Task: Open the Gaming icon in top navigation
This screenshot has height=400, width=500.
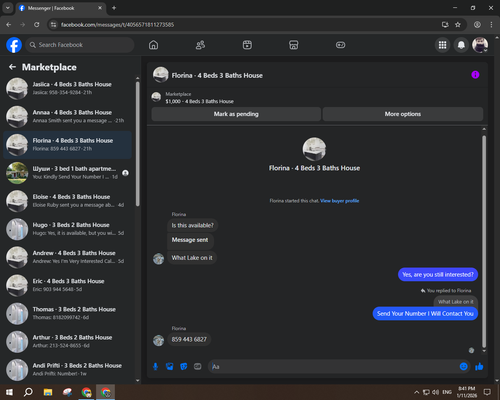Action: 340,45
